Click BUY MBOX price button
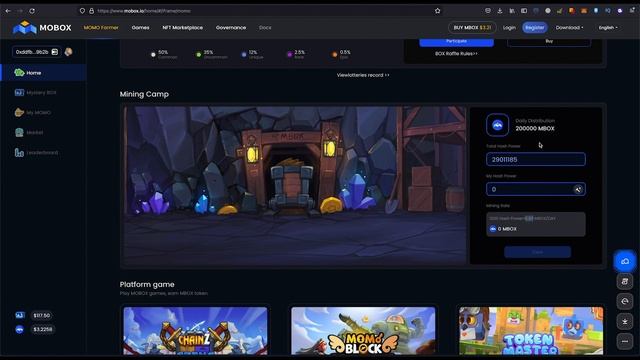Viewport: 640px width, 360px height. pos(472,27)
